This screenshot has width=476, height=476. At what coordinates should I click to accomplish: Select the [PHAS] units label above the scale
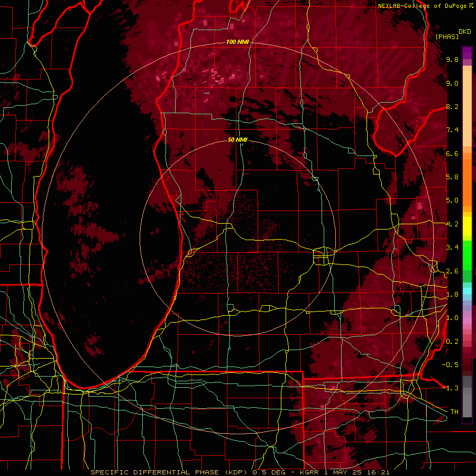pyautogui.click(x=447, y=36)
